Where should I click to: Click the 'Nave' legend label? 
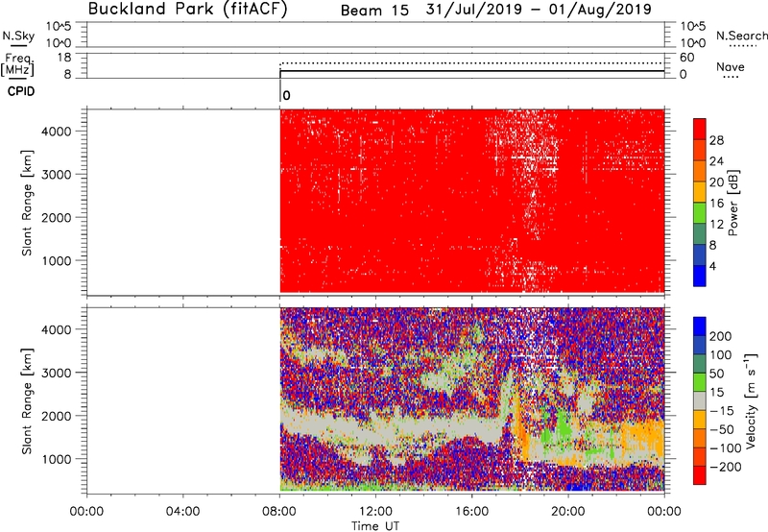730,67
